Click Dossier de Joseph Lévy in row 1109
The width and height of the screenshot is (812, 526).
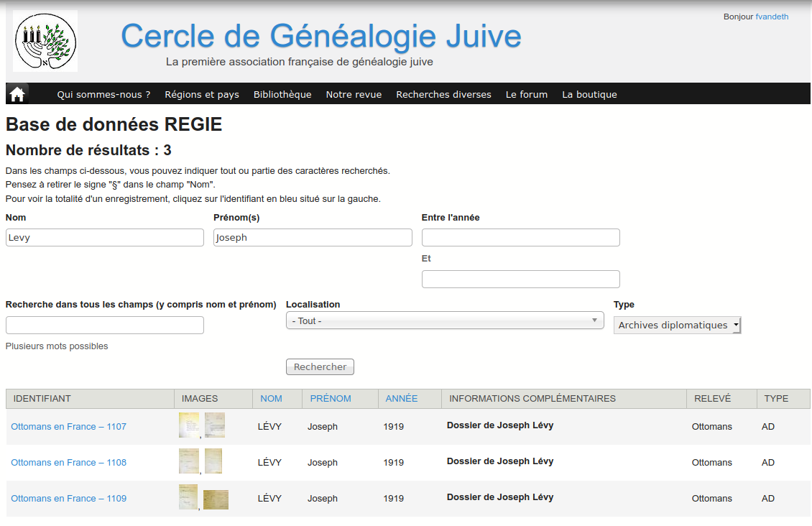500,497
